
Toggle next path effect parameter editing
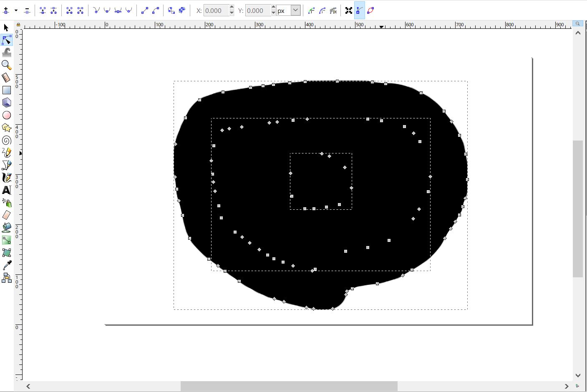click(333, 10)
